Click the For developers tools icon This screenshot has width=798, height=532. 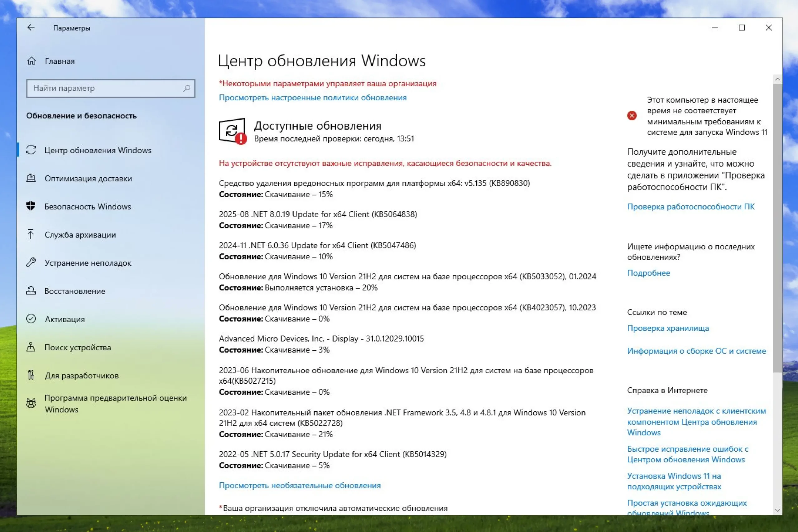[31, 375]
